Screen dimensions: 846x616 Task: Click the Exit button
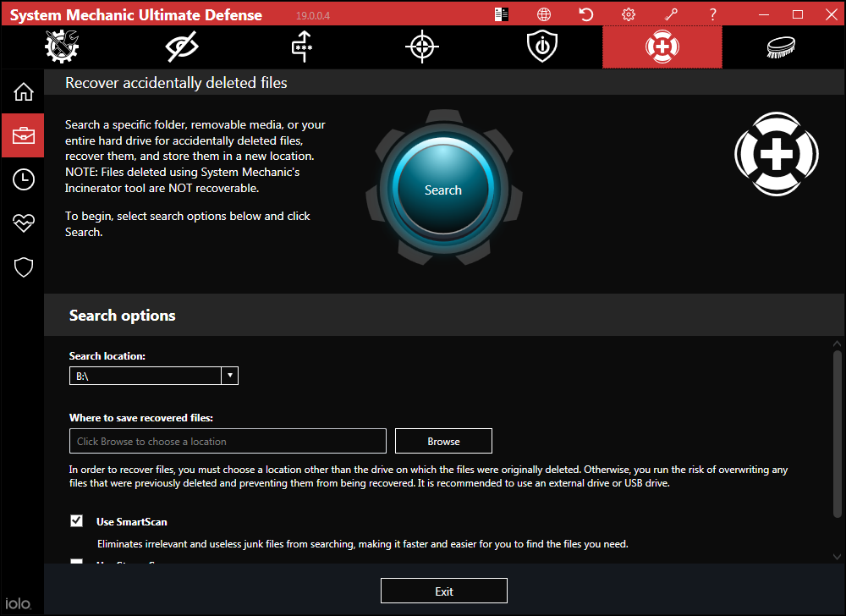pyautogui.click(x=444, y=591)
